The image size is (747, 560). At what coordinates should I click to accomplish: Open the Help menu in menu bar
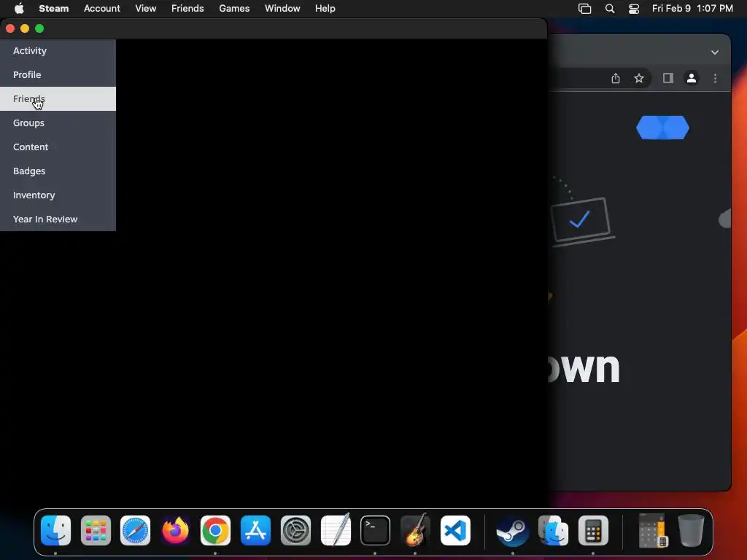(325, 8)
